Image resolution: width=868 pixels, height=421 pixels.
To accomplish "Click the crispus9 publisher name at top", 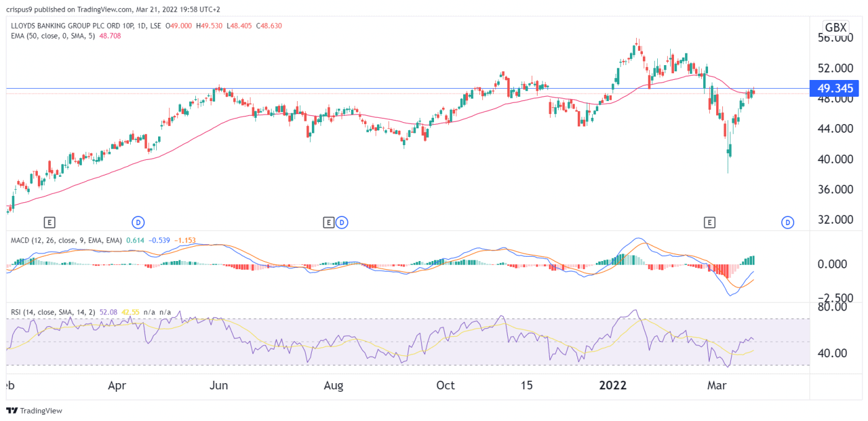I will (20, 9).
